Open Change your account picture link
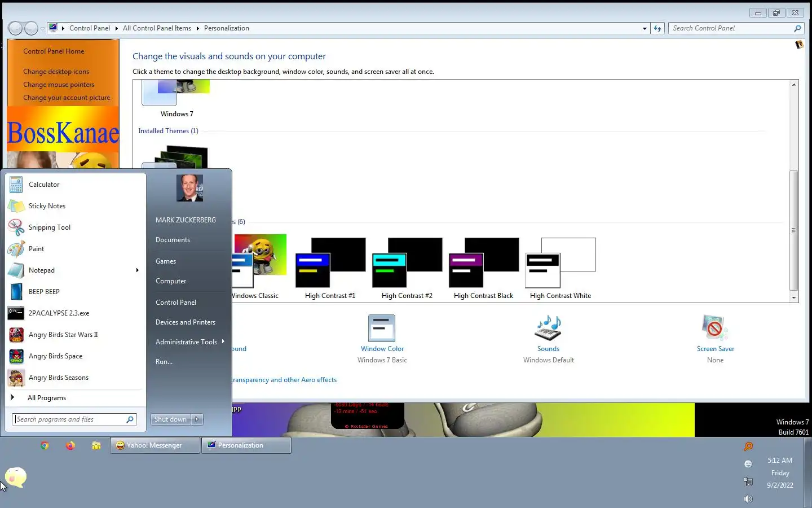This screenshot has width=812, height=508. coord(67,98)
